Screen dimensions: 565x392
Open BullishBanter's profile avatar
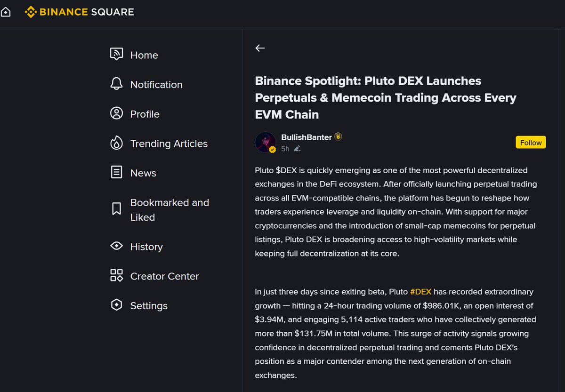[x=265, y=142]
